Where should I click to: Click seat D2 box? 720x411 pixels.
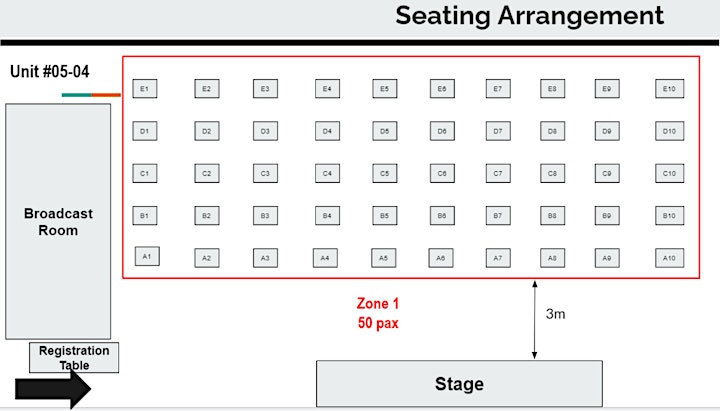click(x=207, y=131)
